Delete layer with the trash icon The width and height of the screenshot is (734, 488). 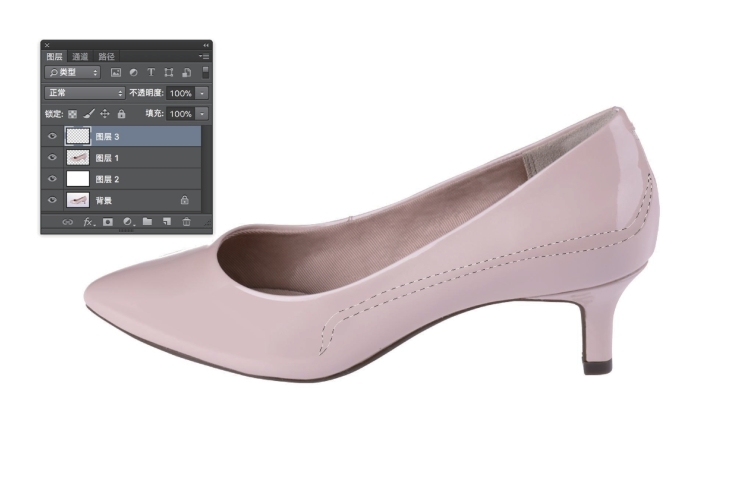pos(187,222)
